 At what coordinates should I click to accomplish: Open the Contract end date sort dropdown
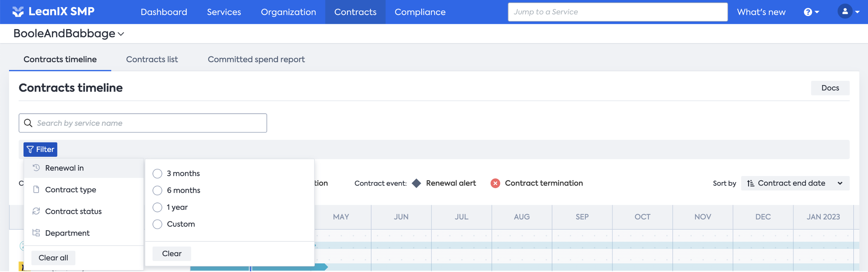795,183
